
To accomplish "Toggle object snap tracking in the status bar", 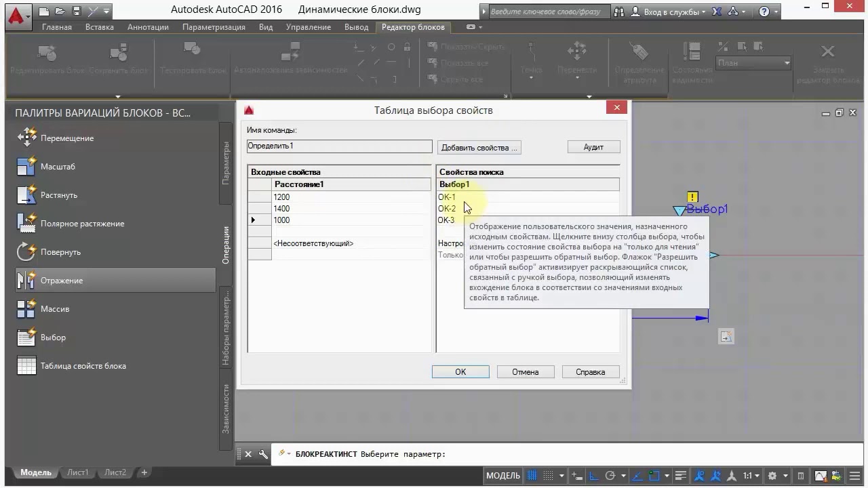I will [636, 476].
